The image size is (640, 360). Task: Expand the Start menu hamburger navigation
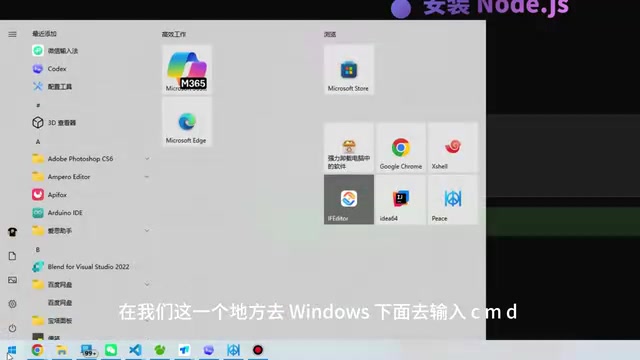pos(12,34)
